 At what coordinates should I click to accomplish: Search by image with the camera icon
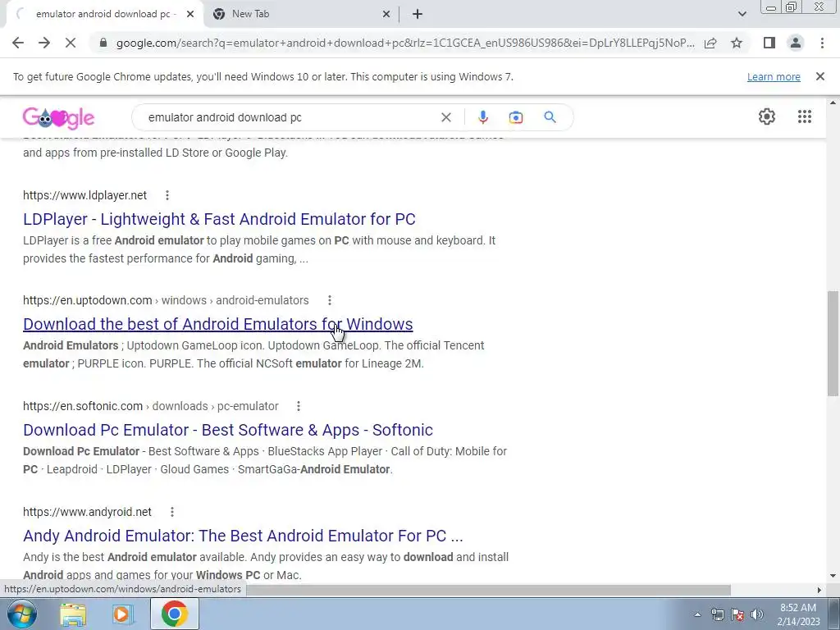point(515,117)
